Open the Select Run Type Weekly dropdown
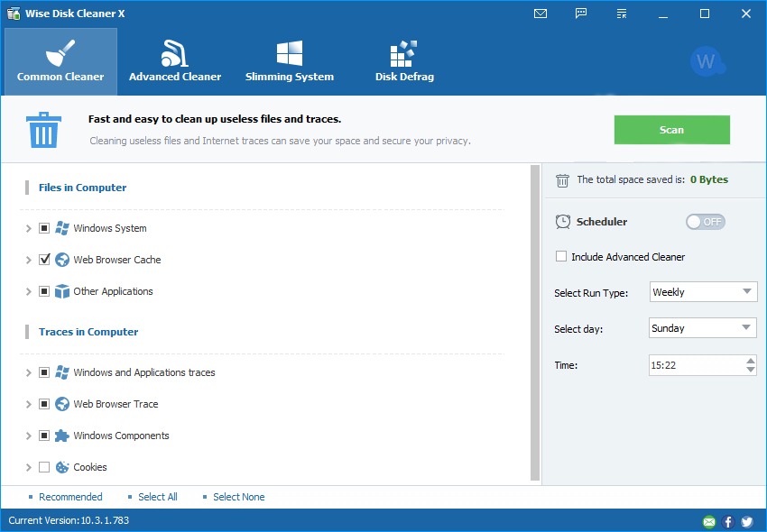 704,292
